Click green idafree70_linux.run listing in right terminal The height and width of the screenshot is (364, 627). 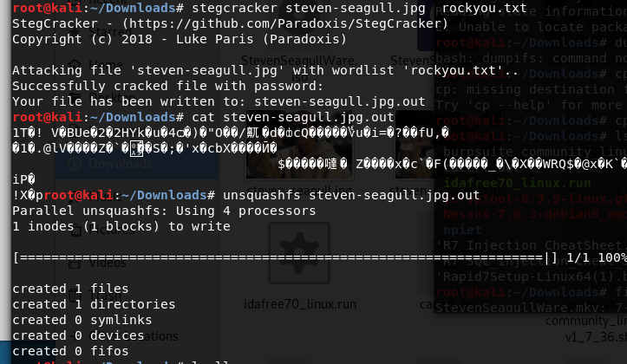pyautogui.click(x=517, y=183)
